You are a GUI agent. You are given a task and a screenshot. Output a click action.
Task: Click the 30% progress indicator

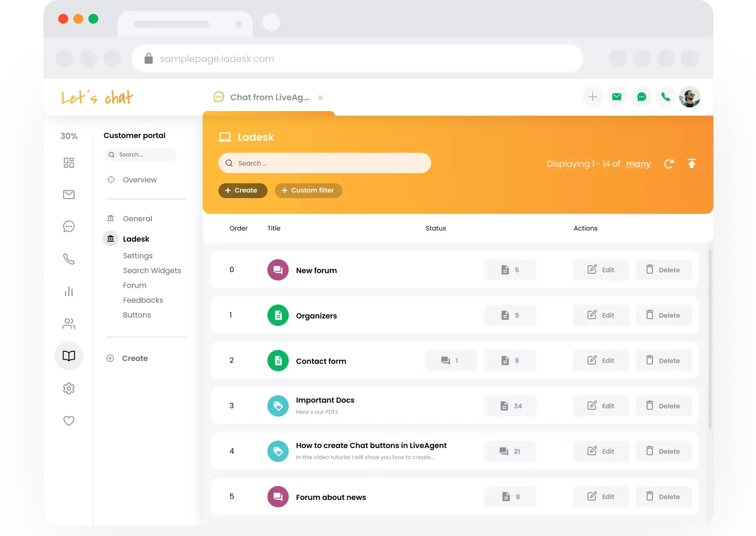pyautogui.click(x=69, y=136)
